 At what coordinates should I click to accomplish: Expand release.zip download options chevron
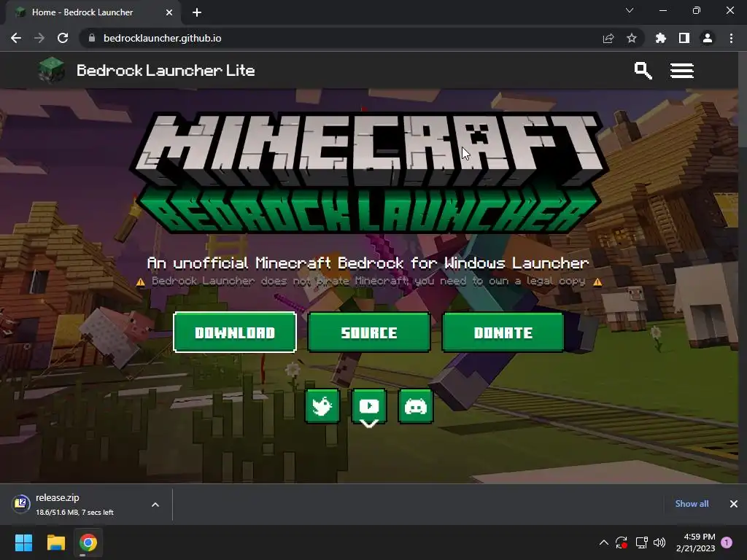point(155,505)
